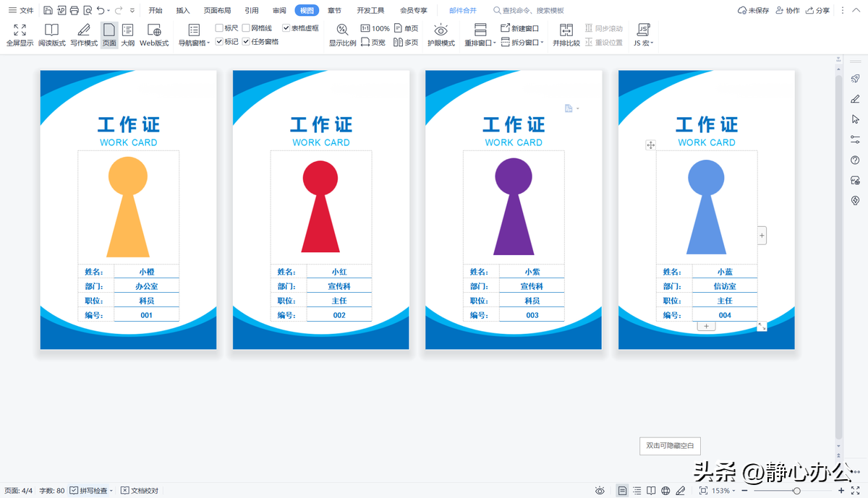
Task: Click the 协作 collaborate button
Action: 788,11
